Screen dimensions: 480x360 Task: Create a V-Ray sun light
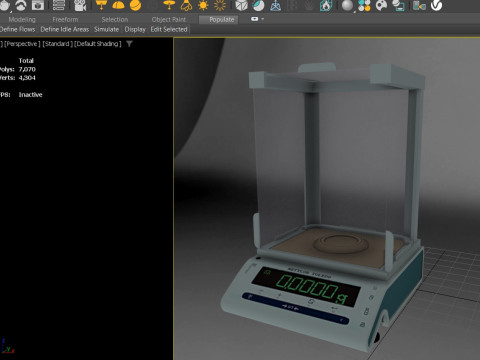click(x=203, y=5)
